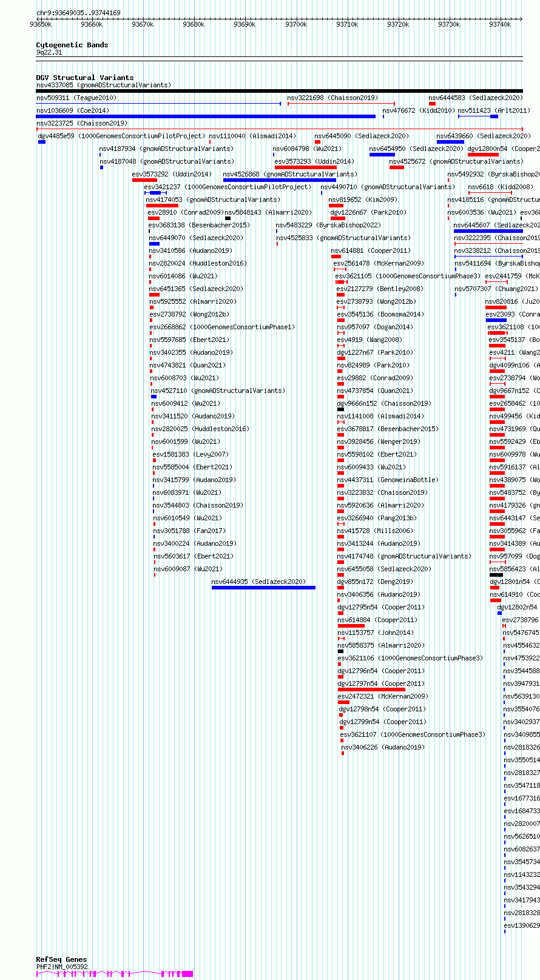Open variant nsv819652 (Kim2009)
The image size is (540, 980).
363,200
